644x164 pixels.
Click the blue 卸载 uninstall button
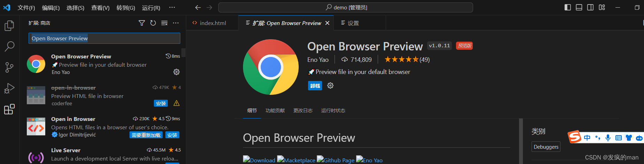(x=315, y=86)
